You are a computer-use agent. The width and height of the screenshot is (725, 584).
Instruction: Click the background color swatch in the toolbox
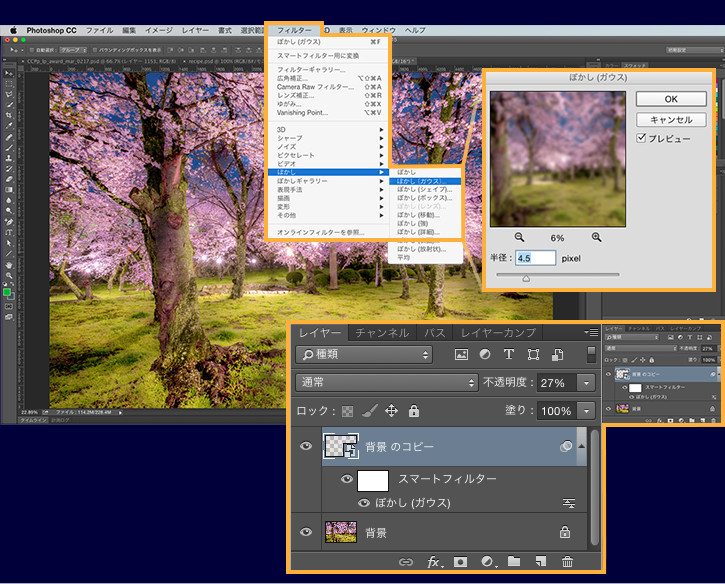click(11, 296)
